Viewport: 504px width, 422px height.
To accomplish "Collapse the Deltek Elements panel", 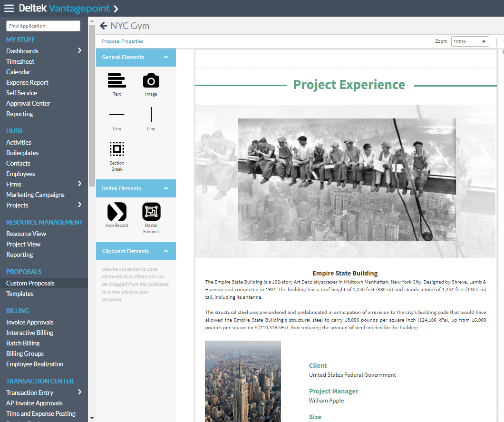I will point(166,188).
